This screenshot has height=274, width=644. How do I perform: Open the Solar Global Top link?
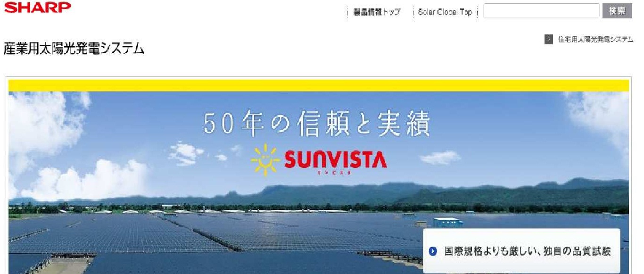(445, 12)
